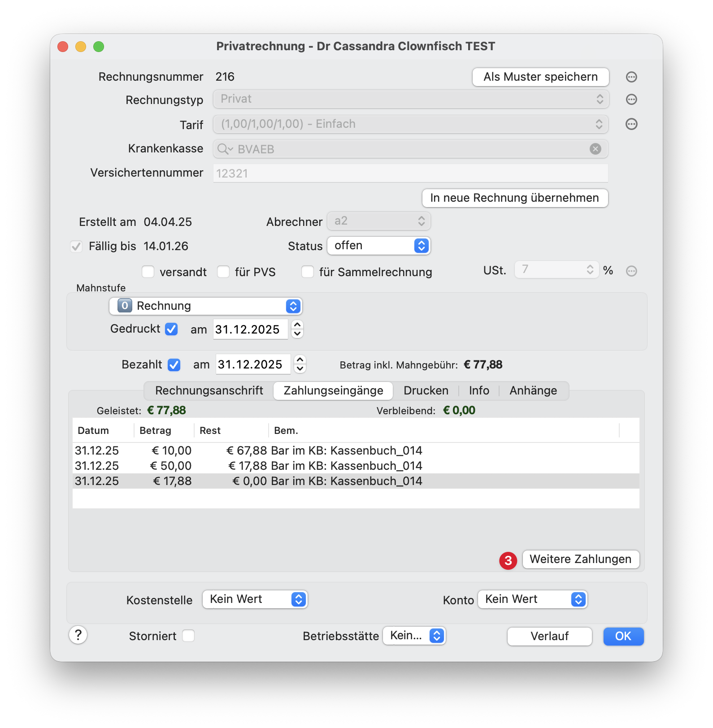Uncheck the Gedruckt checkbox
Viewport: 713px width, 728px height.
coord(171,329)
